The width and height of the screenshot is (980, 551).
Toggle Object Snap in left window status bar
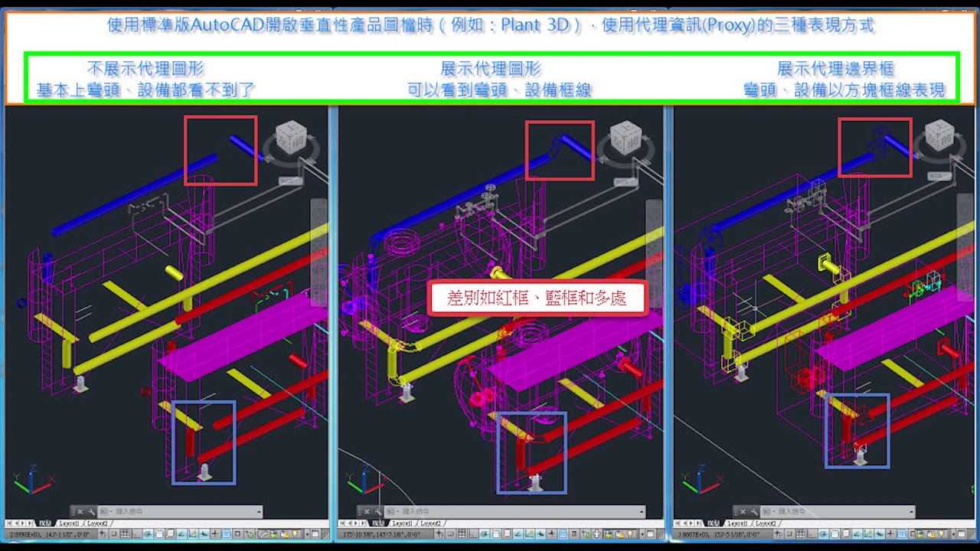[159, 534]
